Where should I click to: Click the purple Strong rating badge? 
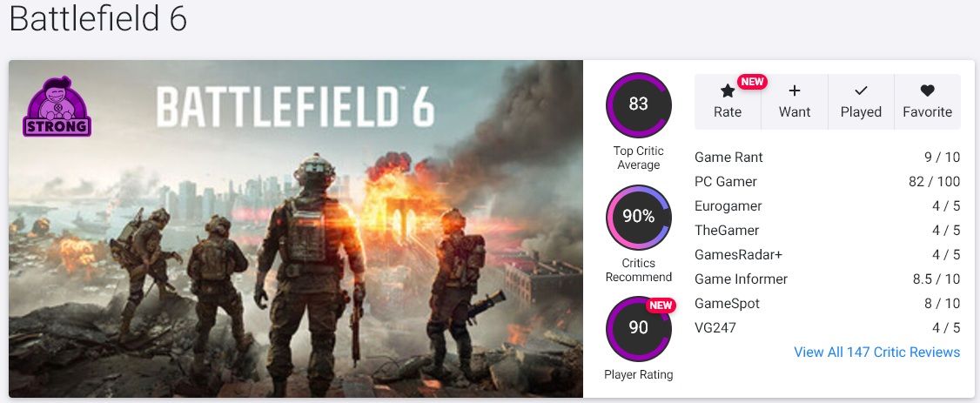point(57,108)
